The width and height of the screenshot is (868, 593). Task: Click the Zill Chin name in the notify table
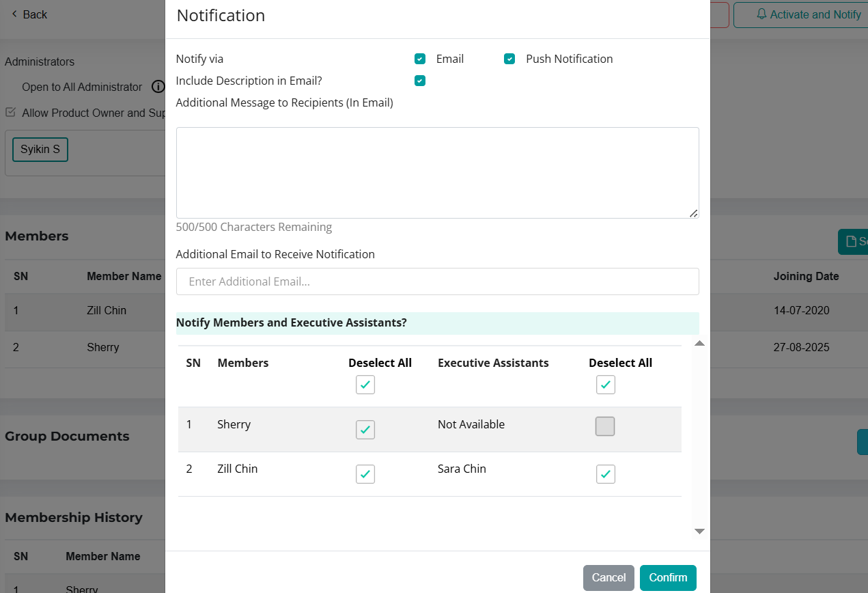238,469
